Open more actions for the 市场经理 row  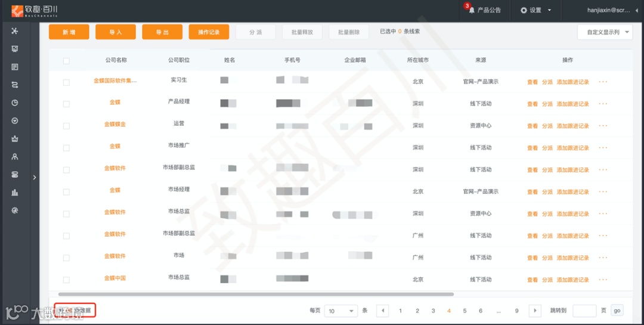[x=602, y=191]
